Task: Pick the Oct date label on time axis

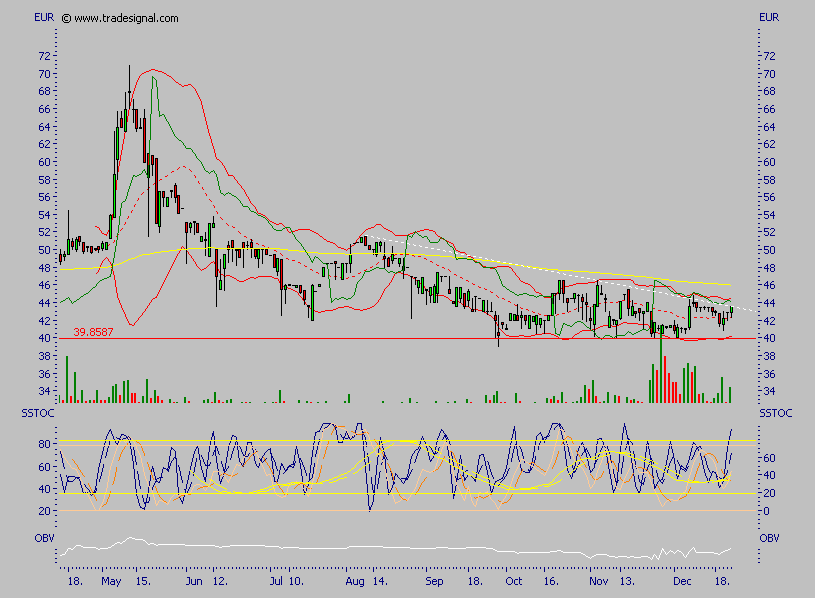Action: pyautogui.click(x=514, y=581)
